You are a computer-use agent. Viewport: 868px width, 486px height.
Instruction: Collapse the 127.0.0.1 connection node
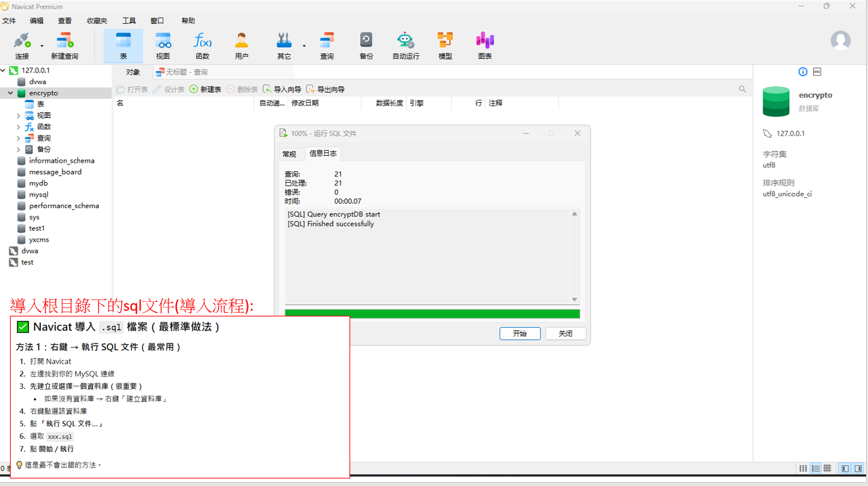(3, 71)
